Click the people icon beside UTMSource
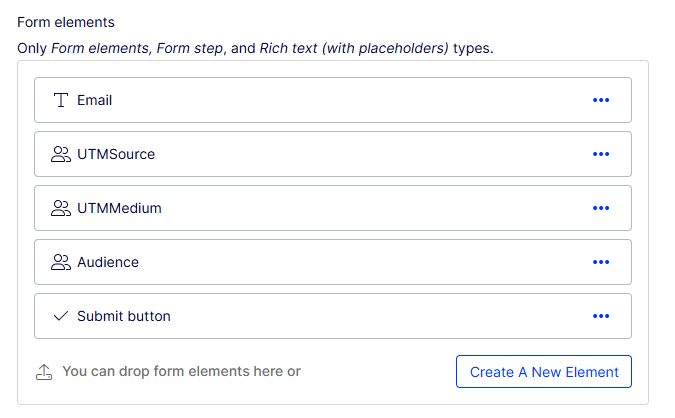 pyautogui.click(x=61, y=154)
